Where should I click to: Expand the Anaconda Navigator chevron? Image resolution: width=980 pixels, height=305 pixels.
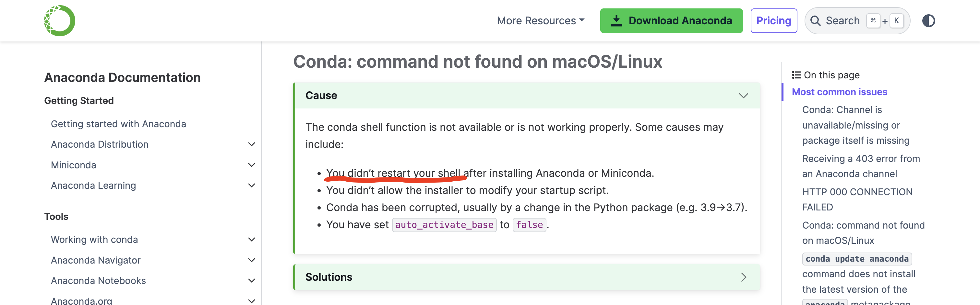(251, 260)
